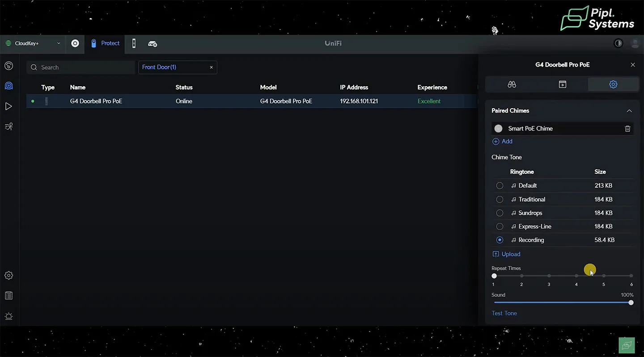The height and width of the screenshot is (357, 644).
Task: Open the Protect application tab
Action: coord(105,43)
